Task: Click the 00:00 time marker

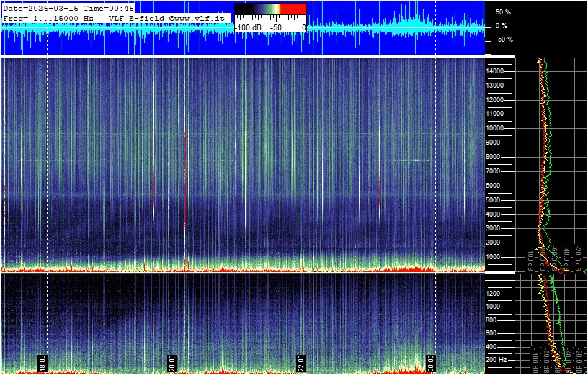Action: point(430,361)
